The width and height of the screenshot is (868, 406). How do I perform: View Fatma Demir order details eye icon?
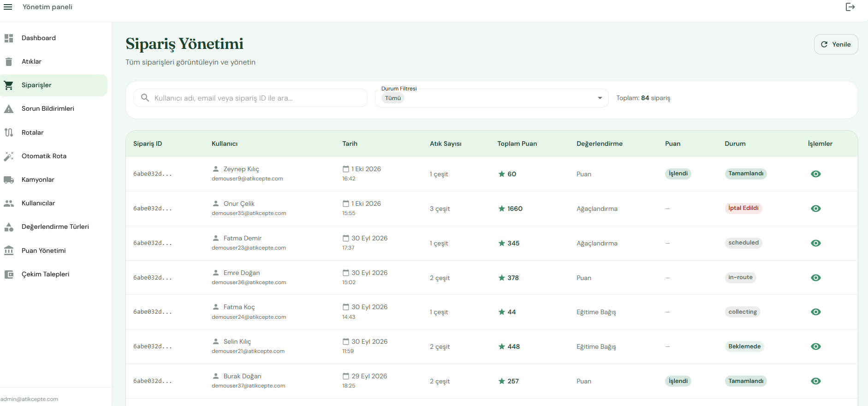tap(816, 243)
